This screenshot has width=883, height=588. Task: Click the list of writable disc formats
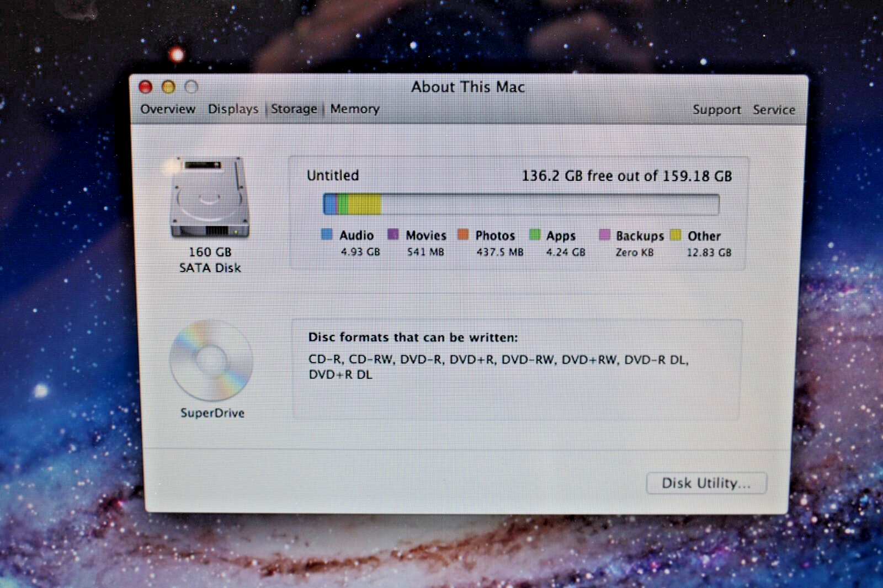tap(498, 367)
